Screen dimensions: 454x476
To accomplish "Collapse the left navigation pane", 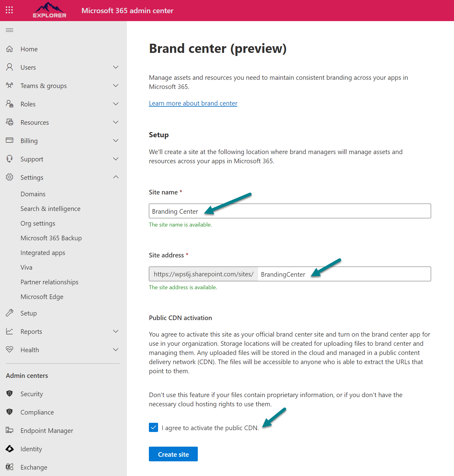I will click(x=9, y=30).
